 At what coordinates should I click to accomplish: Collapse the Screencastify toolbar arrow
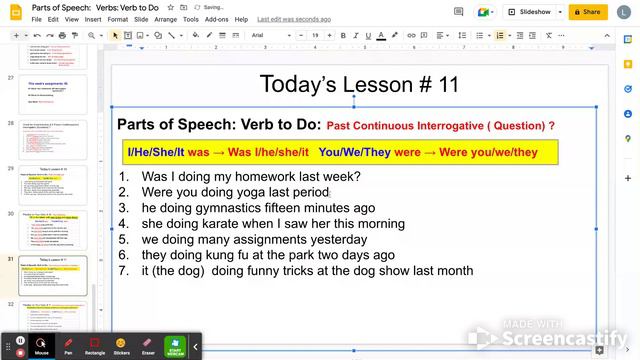tap(195, 347)
